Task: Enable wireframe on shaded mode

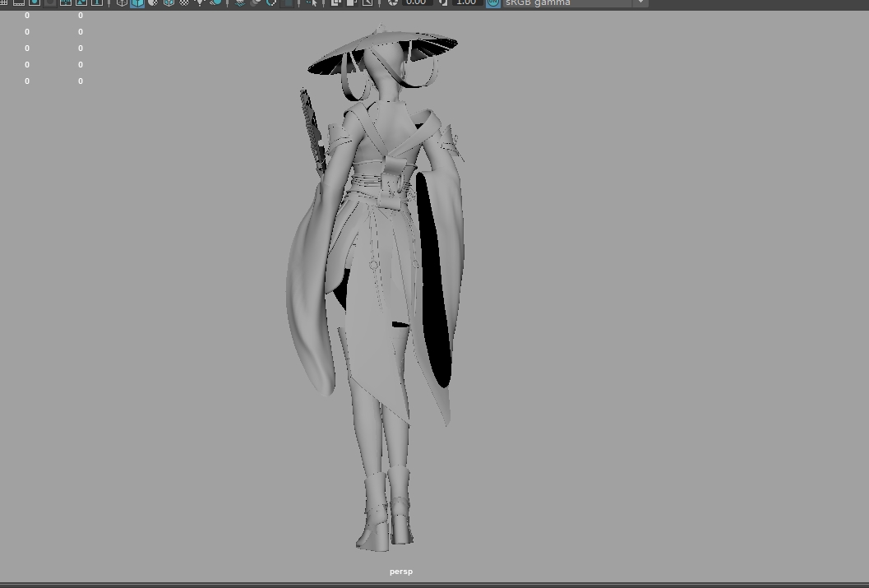Action: (169, 3)
